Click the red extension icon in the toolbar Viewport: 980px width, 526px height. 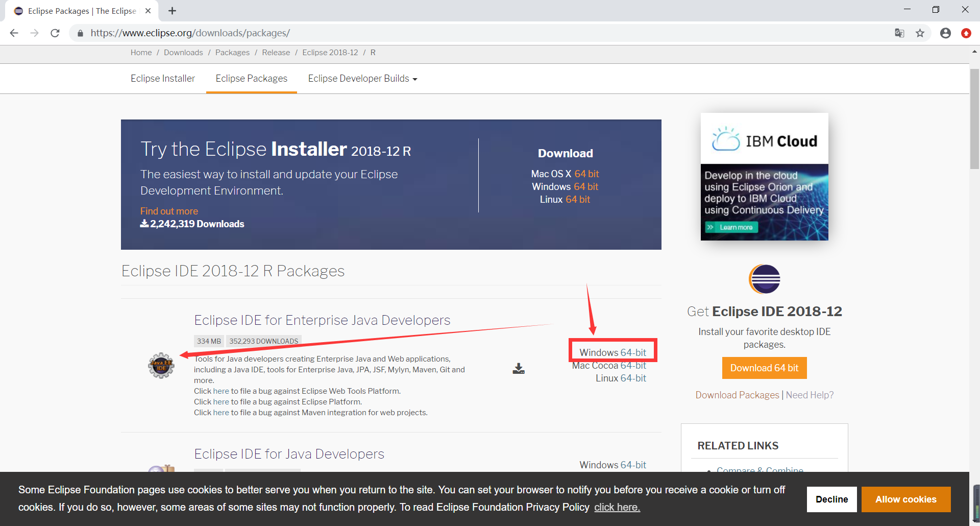(966, 33)
